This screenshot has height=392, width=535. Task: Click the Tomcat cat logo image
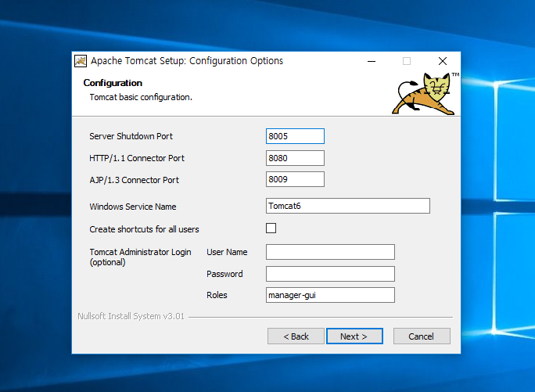(425, 93)
